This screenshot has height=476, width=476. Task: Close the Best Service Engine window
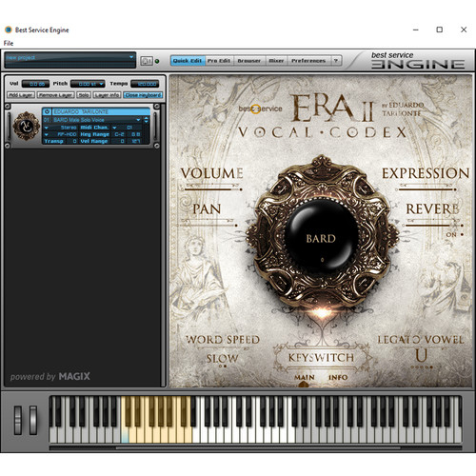(x=464, y=30)
